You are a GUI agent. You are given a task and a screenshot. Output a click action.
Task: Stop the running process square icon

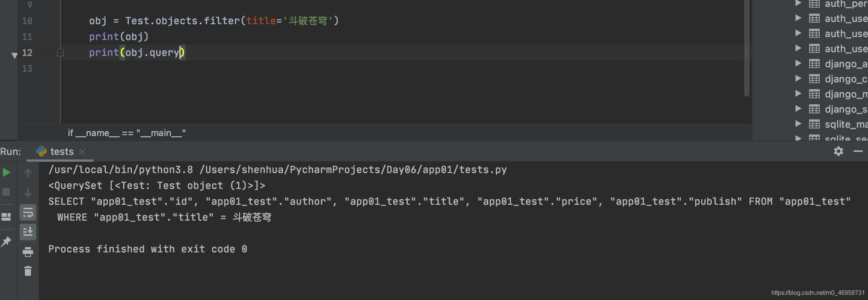pyautogui.click(x=6, y=192)
